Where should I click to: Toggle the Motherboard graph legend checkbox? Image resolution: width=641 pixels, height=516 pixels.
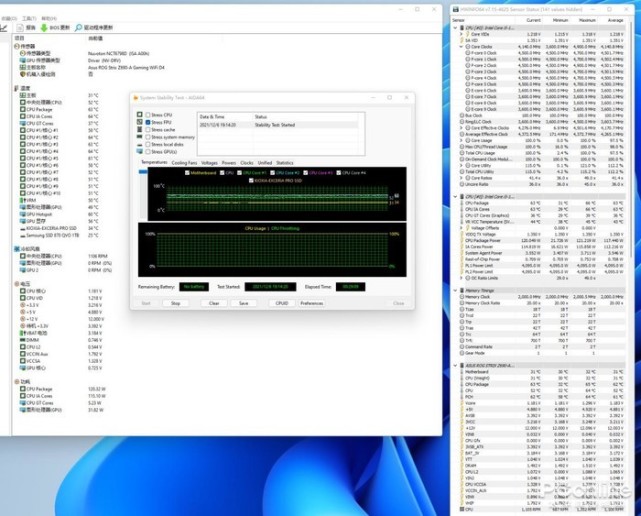(187, 173)
